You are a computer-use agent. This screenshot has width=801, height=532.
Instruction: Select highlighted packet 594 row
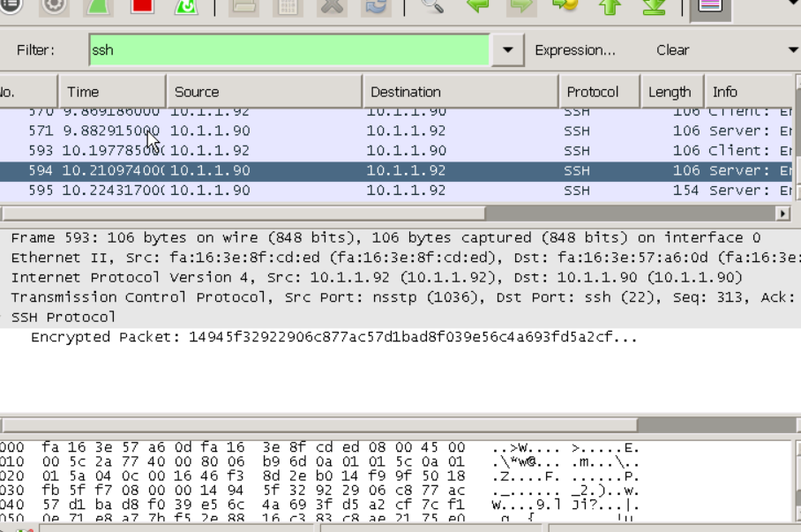click(396, 170)
